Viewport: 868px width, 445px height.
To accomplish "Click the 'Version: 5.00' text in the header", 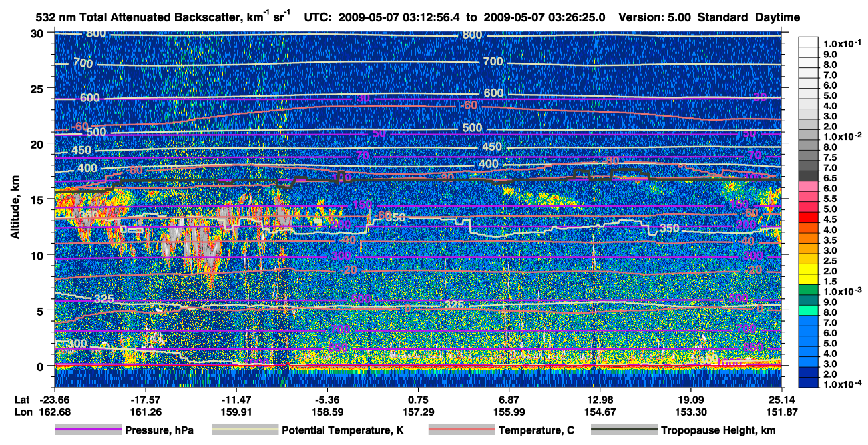I will pyautogui.click(x=655, y=17).
